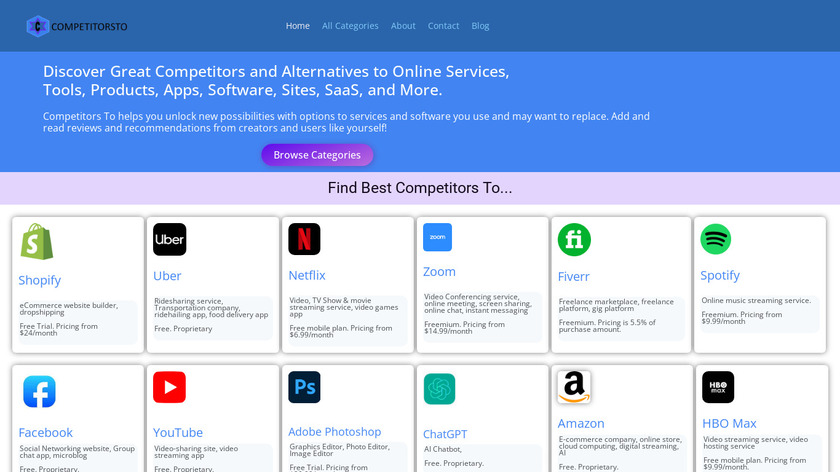Select the Amazon logo icon
This screenshot has width=840, height=472.
[574, 387]
